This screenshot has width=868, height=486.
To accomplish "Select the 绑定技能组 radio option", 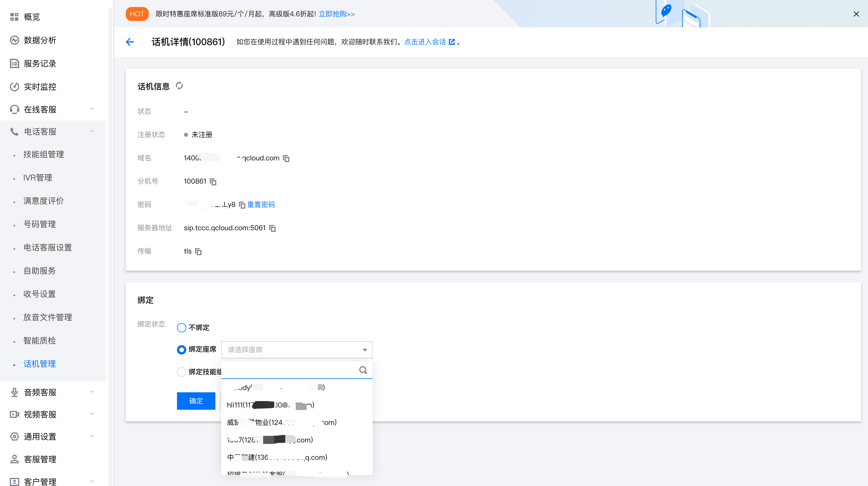I will (181, 372).
